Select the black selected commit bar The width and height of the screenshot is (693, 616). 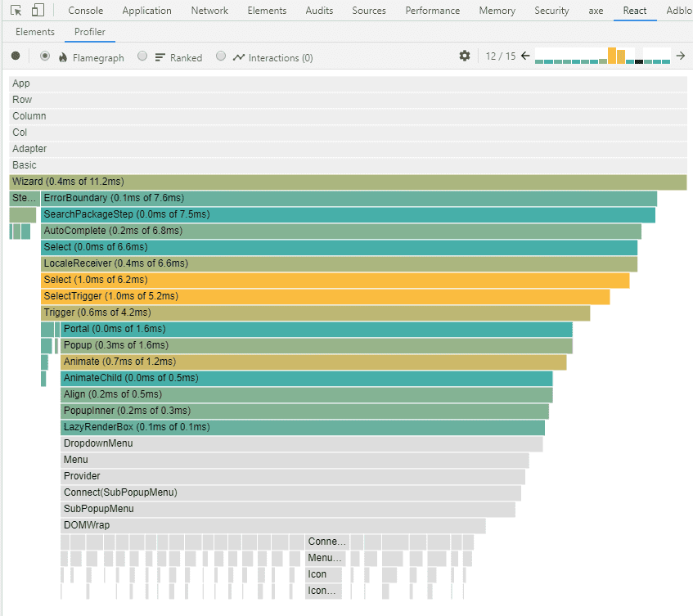pos(639,61)
